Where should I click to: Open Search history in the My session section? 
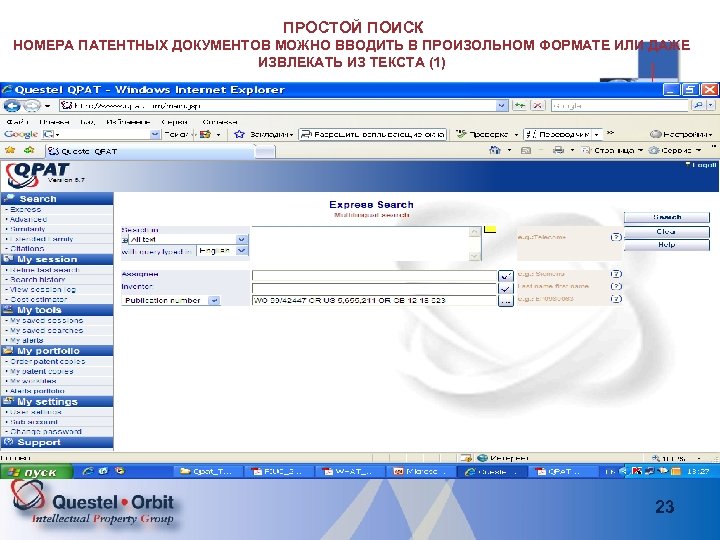(38, 280)
